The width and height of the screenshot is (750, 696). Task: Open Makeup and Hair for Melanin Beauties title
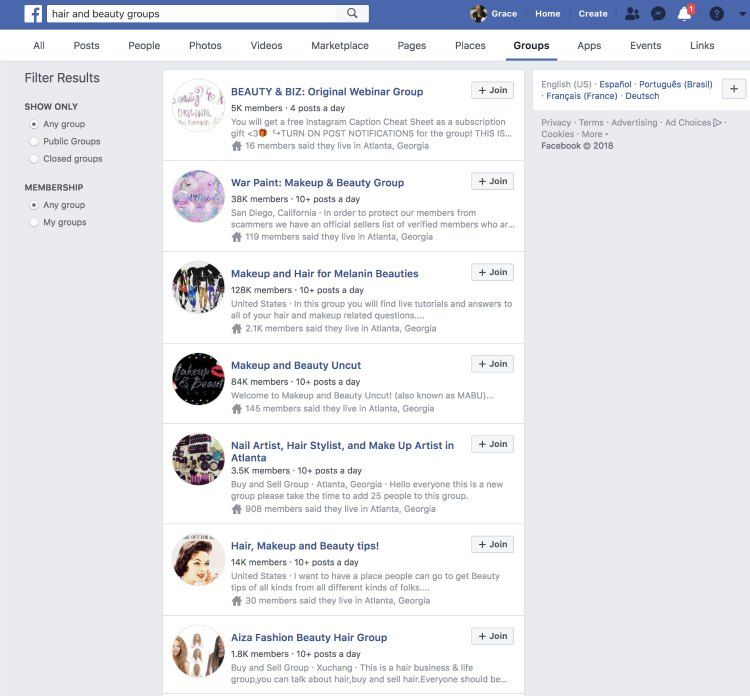324,274
